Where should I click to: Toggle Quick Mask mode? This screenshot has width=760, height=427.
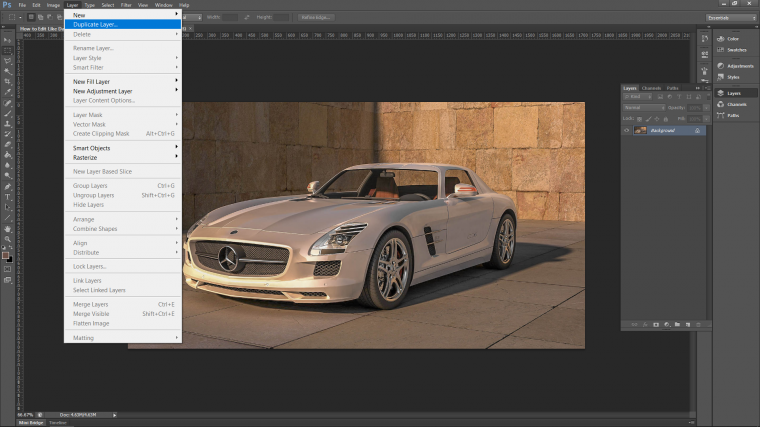click(x=7, y=269)
